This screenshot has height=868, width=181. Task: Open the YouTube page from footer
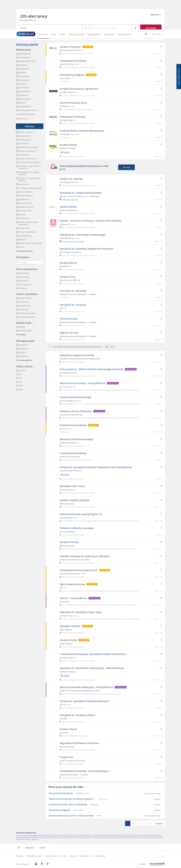pyautogui.click(x=36, y=864)
